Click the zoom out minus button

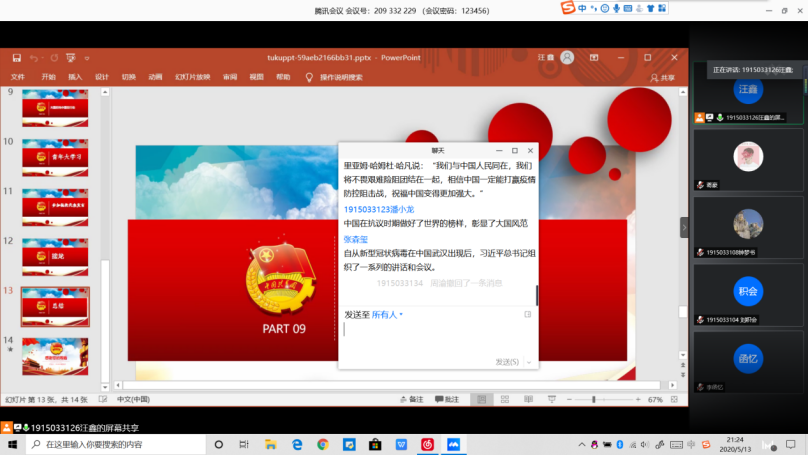point(569,399)
